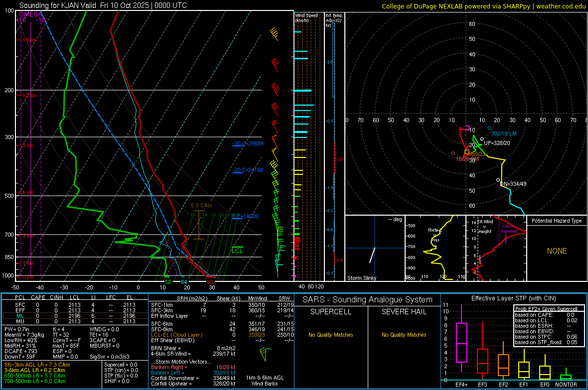Click the 'DN=334/49' hodograph label
The width and height of the screenshot is (588, 390).
pos(513,184)
